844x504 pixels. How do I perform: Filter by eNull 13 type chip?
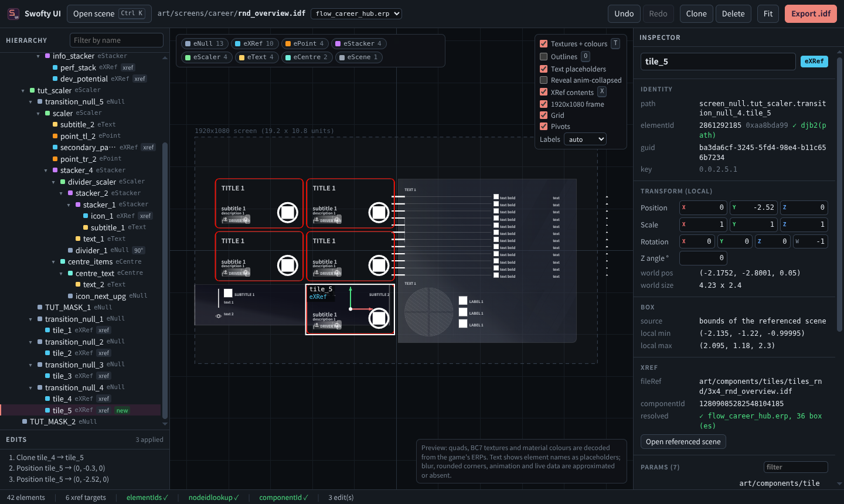point(204,43)
